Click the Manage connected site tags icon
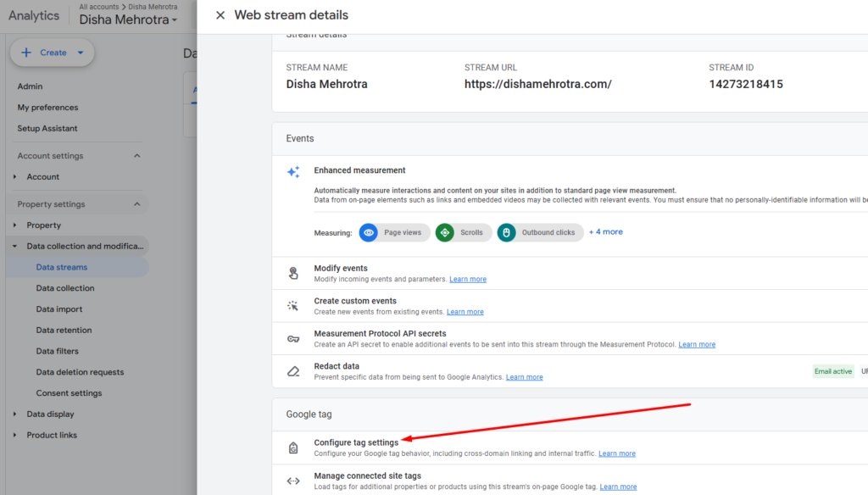This screenshot has height=495, width=868. pyautogui.click(x=293, y=481)
